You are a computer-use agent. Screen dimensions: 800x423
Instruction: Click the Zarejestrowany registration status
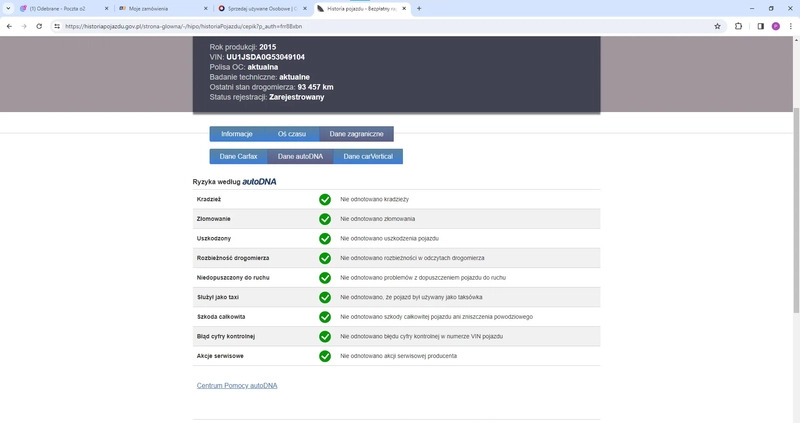(296, 97)
